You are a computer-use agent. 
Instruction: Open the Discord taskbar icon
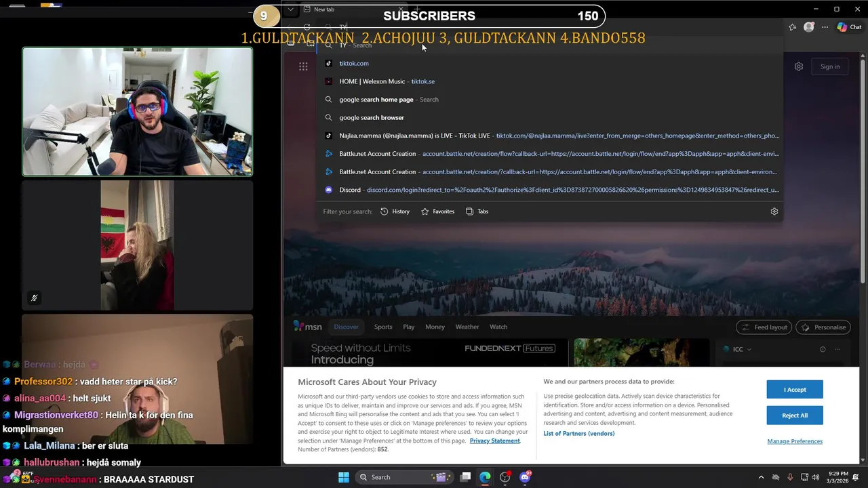click(x=525, y=477)
